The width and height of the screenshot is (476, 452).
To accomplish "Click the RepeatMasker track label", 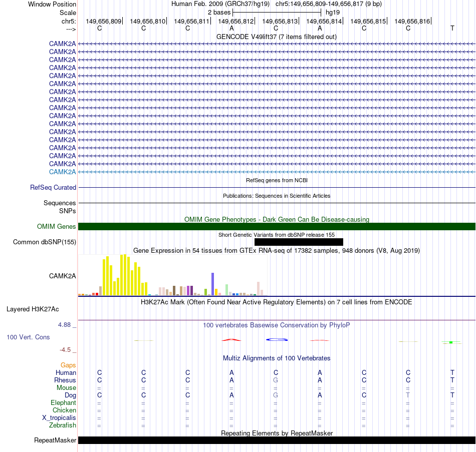I will (55, 440).
